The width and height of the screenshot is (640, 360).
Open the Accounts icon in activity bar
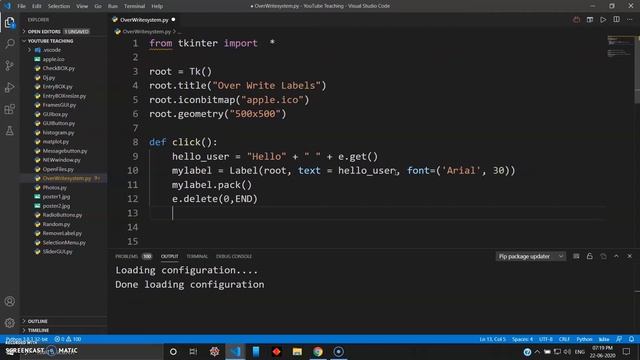(x=10, y=301)
